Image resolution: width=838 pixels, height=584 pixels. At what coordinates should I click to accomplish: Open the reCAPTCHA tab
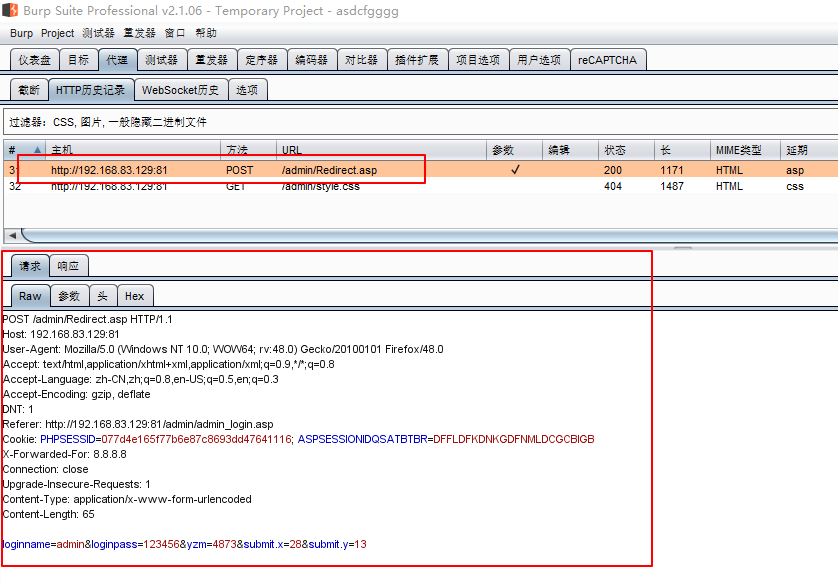pyautogui.click(x=608, y=60)
